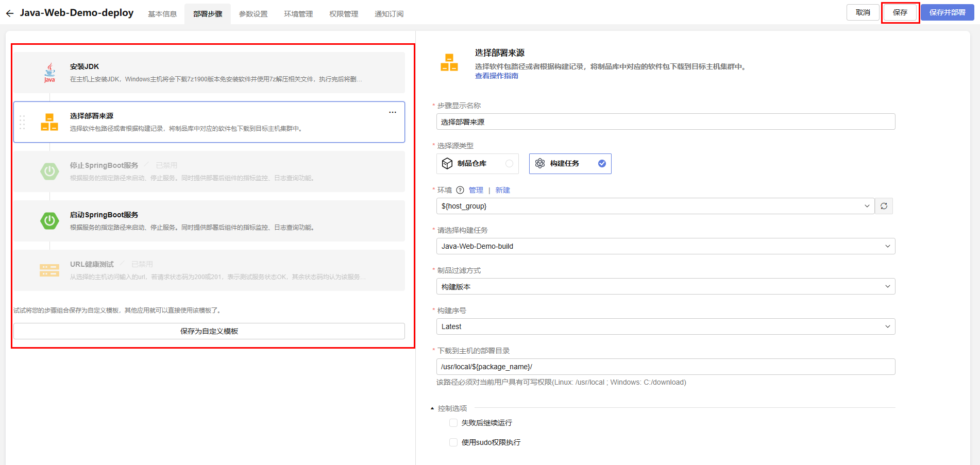
Task: Open the ... menu on the selected step
Action: tap(393, 112)
